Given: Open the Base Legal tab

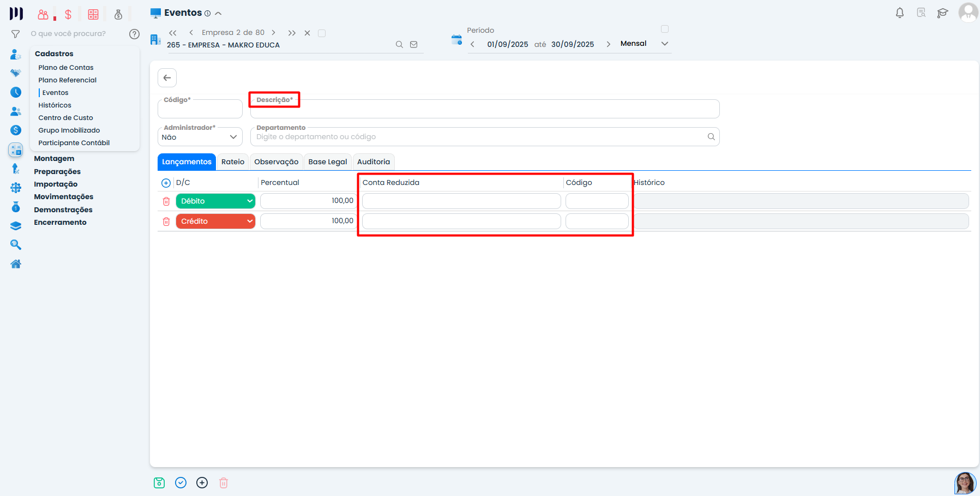Looking at the screenshot, I should point(327,162).
